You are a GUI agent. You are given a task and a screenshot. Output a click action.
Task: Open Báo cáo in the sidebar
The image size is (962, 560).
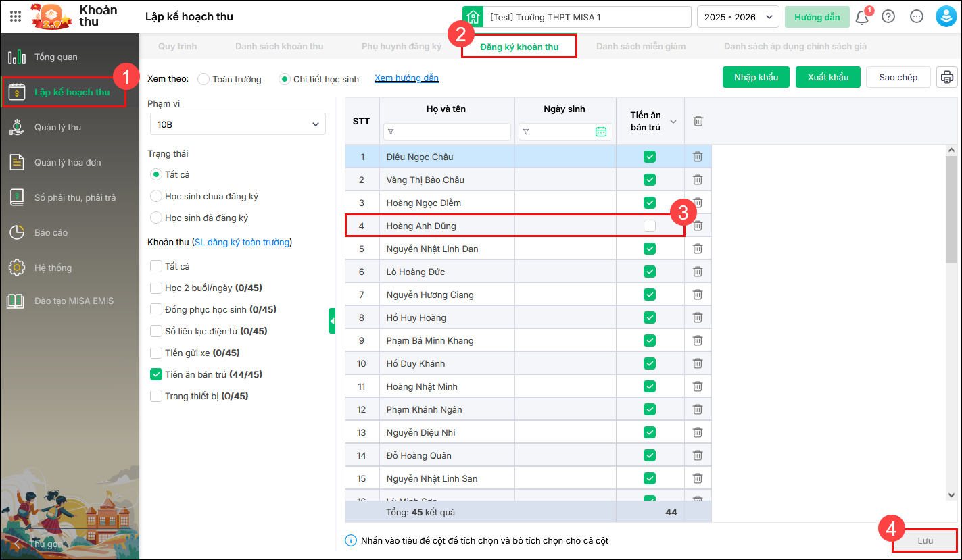pyautogui.click(x=51, y=232)
